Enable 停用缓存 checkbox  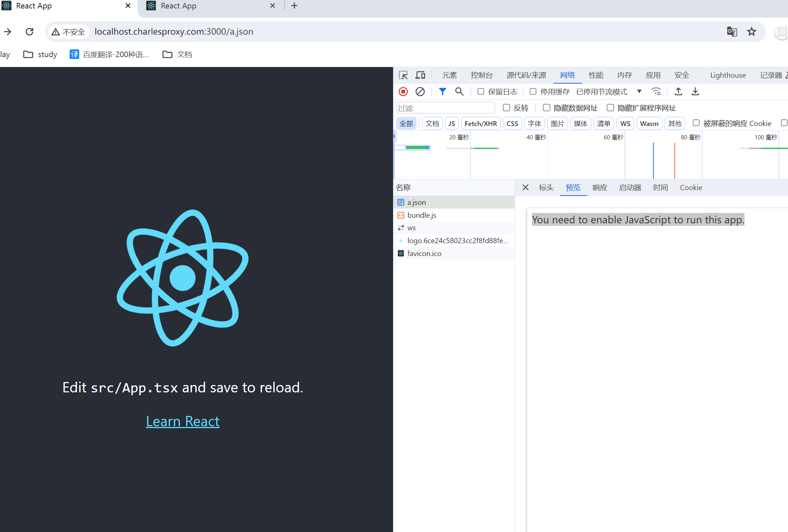[x=533, y=91]
